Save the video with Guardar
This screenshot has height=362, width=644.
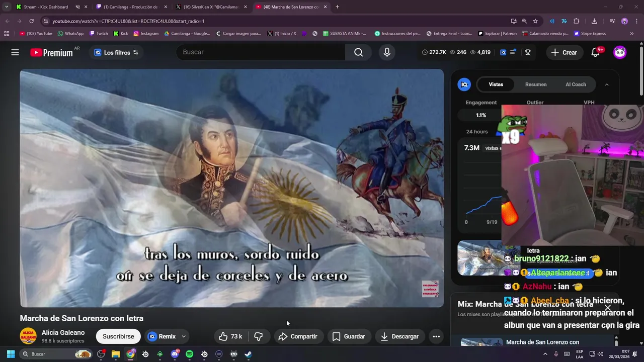coord(349,336)
